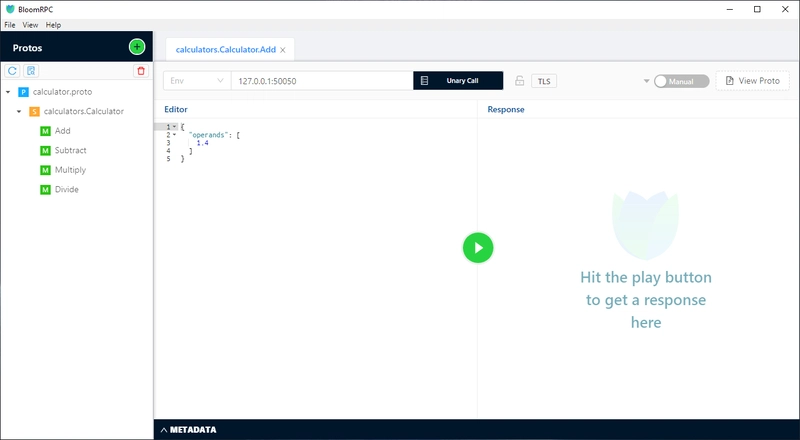
Task: Select the Multiply method in tree
Action: point(70,170)
